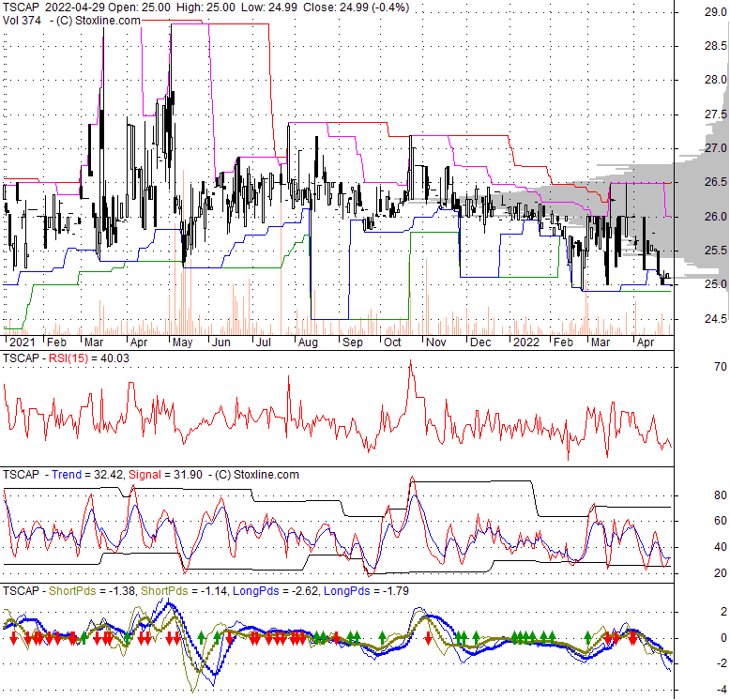Select the 'Vol 374' volume label
The image size is (730, 700).
[x=22, y=21]
